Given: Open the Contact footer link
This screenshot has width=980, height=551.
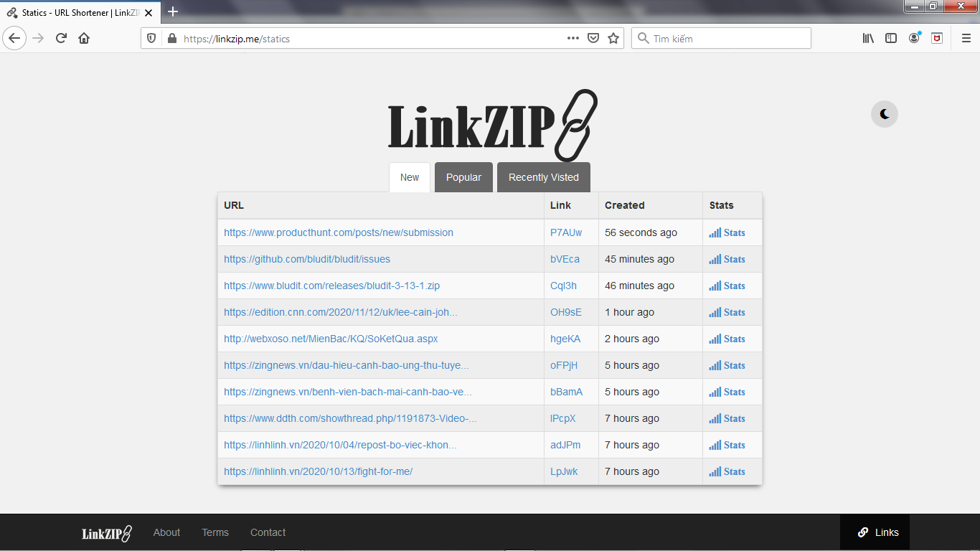Looking at the screenshot, I should pos(268,532).
